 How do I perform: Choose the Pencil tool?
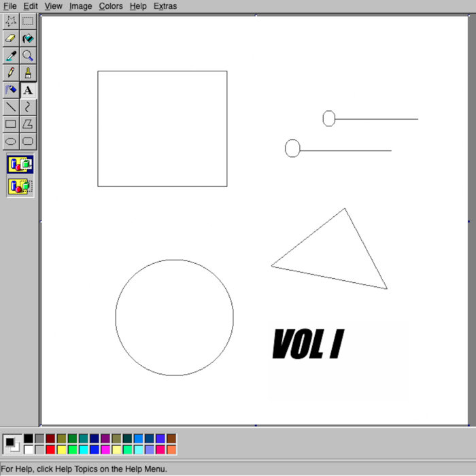tap(11, 73)
